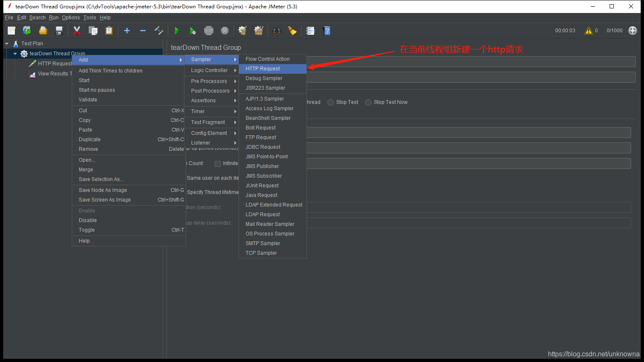The height and width of the screenshot is (362, 644).
Task: Click the Clear All broom icon
Action: [x=259, y=31]
